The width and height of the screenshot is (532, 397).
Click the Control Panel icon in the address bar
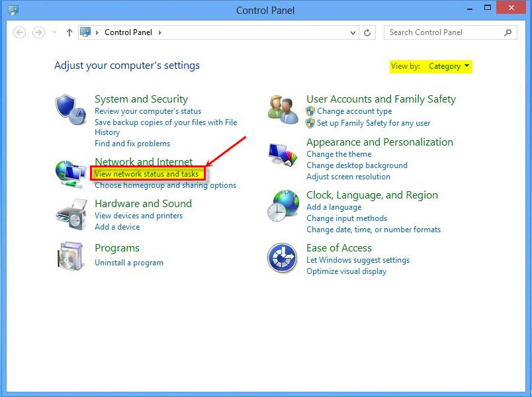tap(83, 32)
